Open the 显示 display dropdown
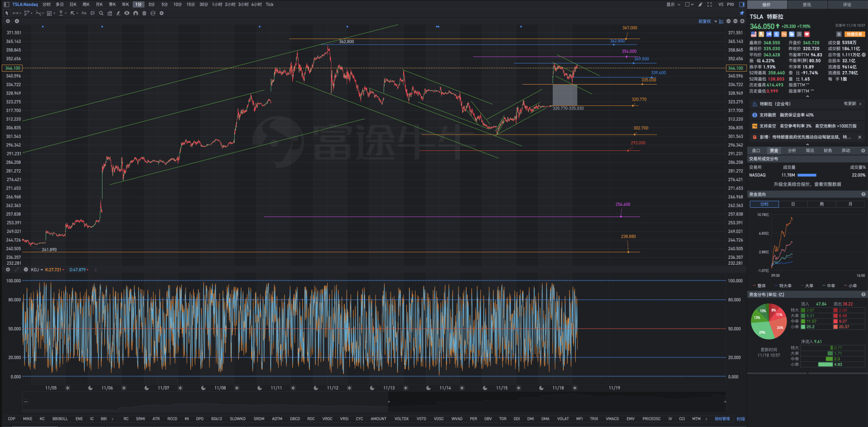This screenshot has width=868, height=427. (x=673, y=4)
